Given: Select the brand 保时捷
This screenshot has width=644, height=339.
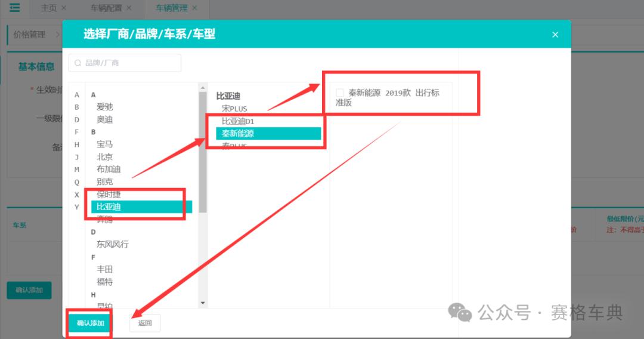Looking at the screenshot, I should [109, 194].
